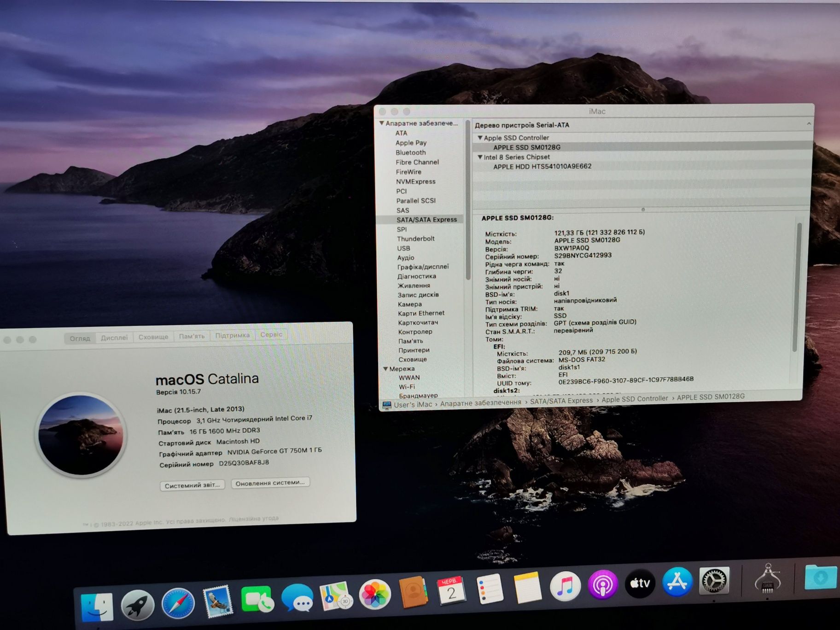Open System Preferences gear icon

(714, 581)
